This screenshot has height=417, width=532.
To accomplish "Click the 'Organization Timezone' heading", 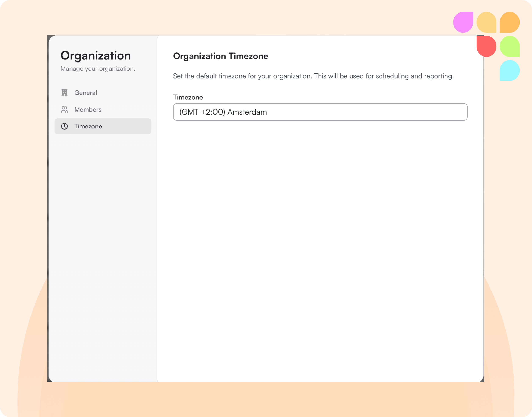I will (x=220, y=56).
